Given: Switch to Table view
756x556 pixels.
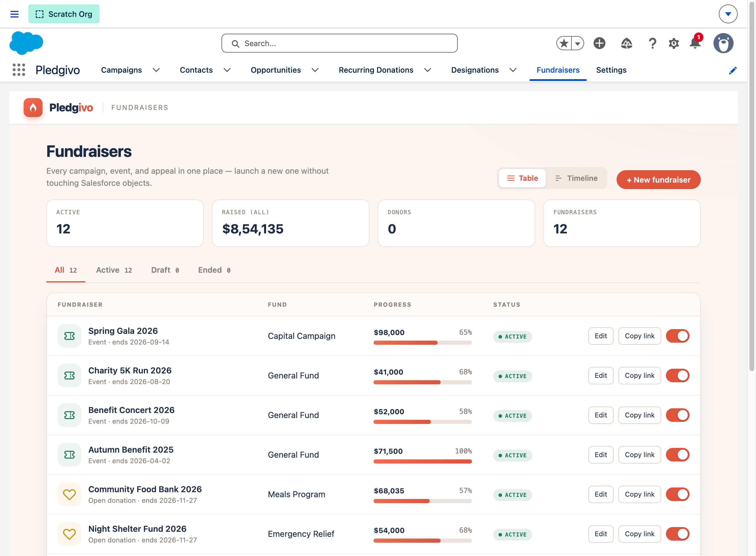Looking at the screenshot, I should point(522,178).
